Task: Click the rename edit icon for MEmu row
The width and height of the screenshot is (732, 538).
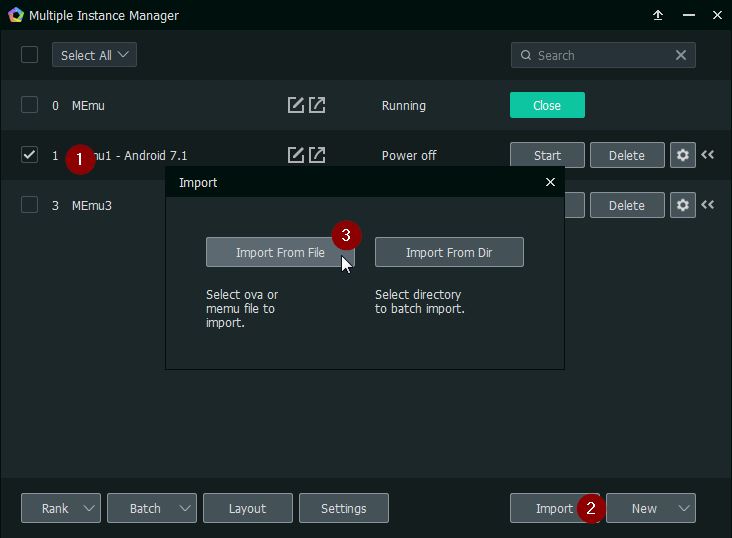Action: 296,105
